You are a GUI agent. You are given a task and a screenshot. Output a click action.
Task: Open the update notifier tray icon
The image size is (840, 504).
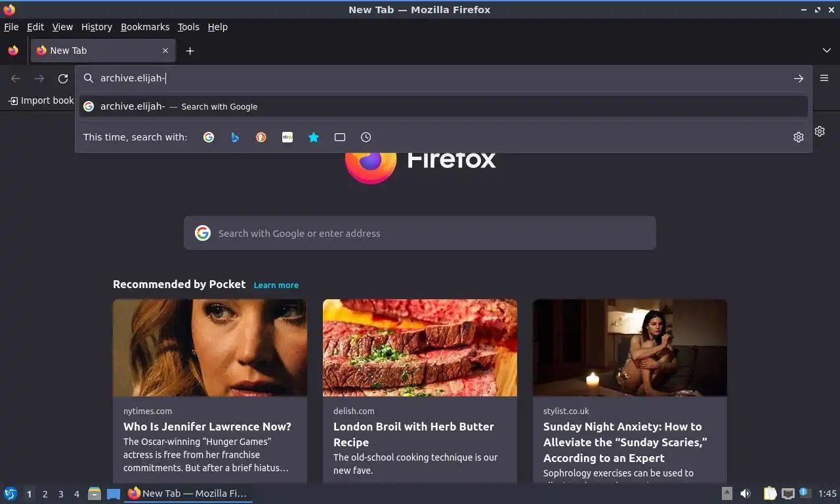click(x=805, y=493)
